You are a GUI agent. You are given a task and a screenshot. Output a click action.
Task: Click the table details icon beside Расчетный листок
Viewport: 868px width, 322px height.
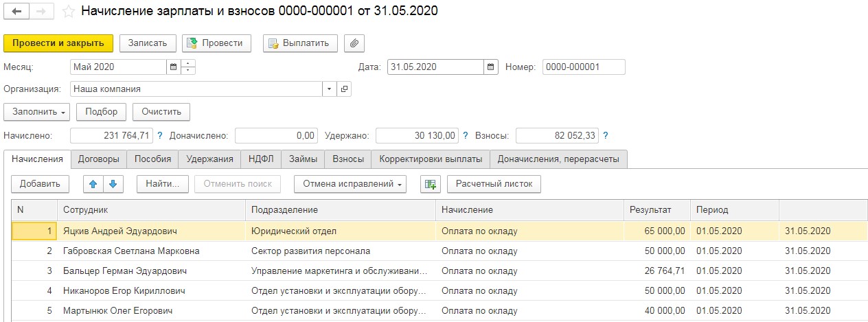(431, 184)
